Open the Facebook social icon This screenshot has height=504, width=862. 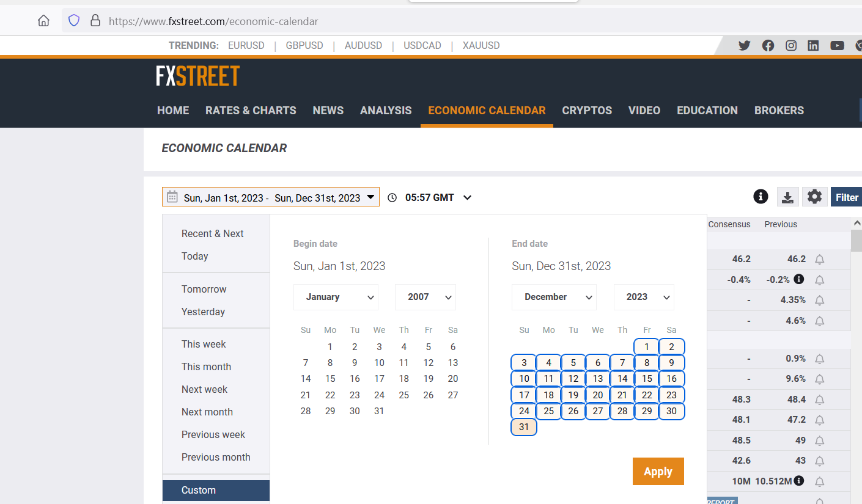[x=768, y=45]
